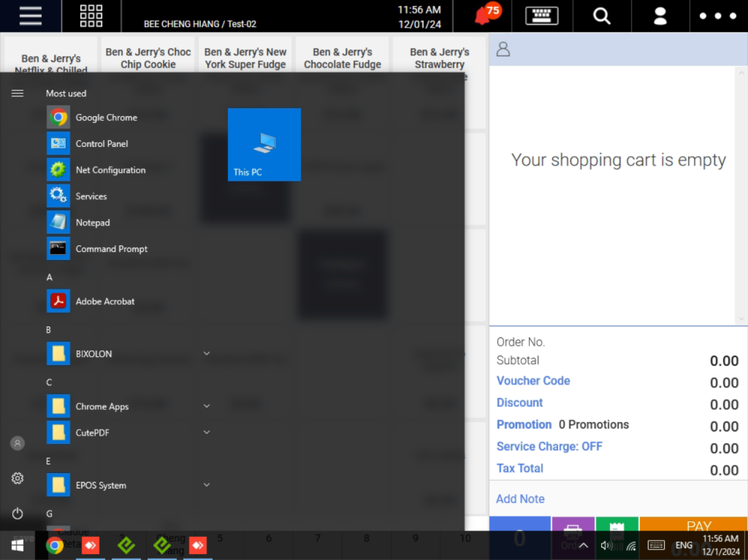
Task: Open the Start menu Power button
Action: [18, 513]
